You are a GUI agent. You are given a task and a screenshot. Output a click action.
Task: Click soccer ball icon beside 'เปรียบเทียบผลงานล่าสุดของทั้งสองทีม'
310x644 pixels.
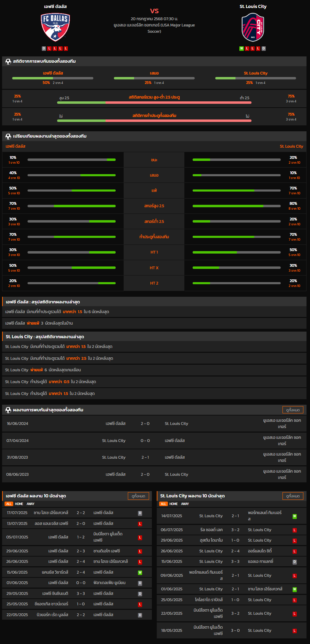click(x=8, y=136)
